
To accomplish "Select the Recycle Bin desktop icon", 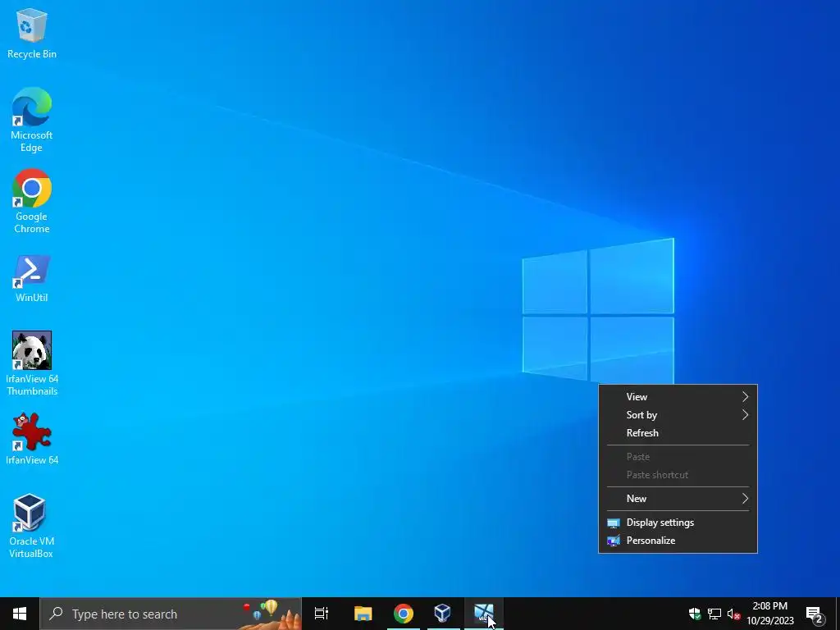I will (32, 33).
